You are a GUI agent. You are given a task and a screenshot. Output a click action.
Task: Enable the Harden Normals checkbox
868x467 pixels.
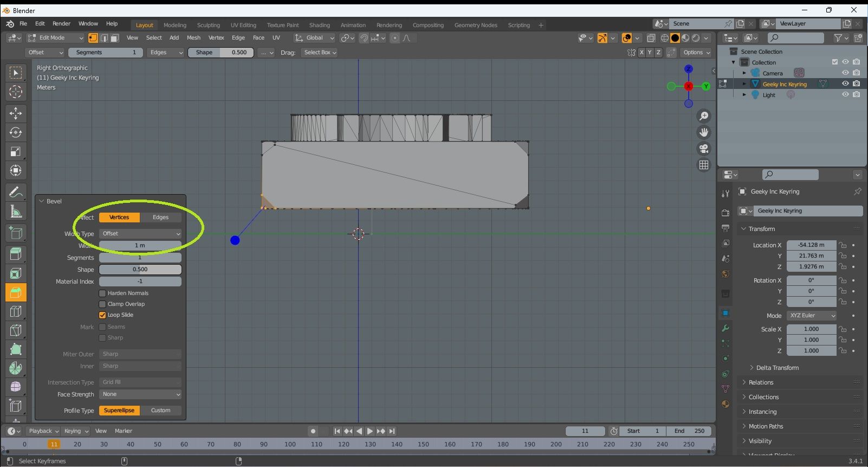(x=102, y=293)
